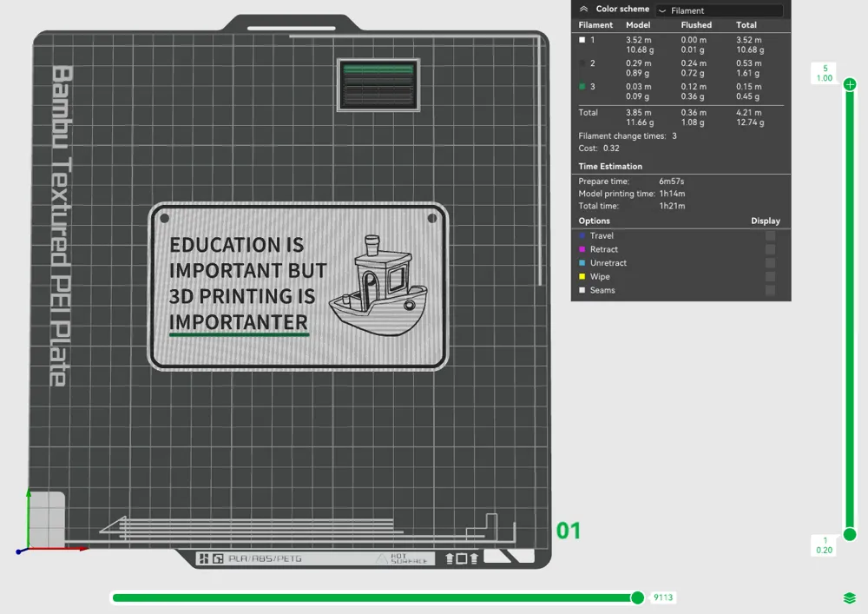
Task: Click the green plate label 01
Action: click(569, 531)
